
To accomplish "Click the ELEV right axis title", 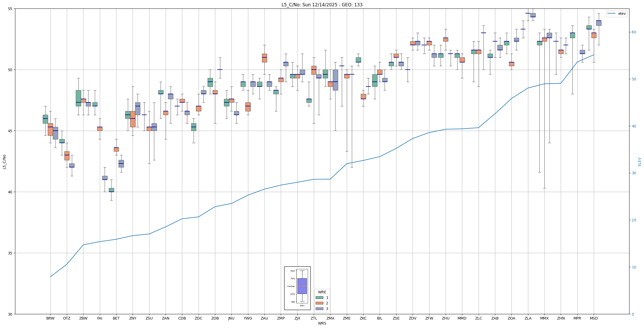I will 640,162.
